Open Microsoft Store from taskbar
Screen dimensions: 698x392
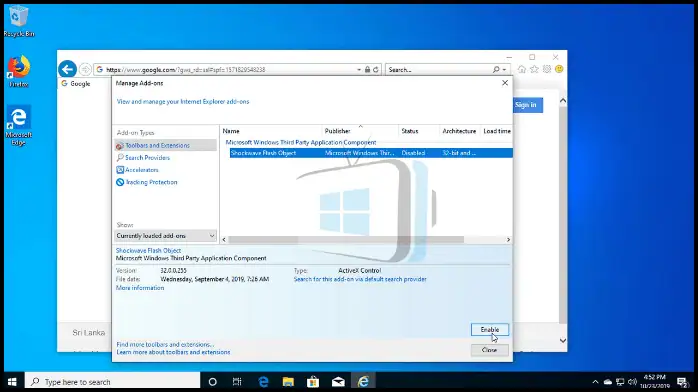tap(313, 382)
